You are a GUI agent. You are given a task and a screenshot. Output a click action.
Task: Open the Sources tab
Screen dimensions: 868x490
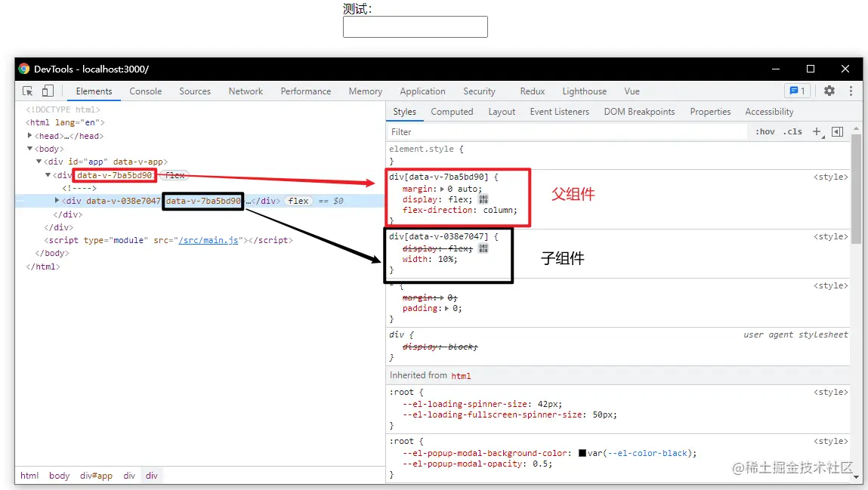(195, 91)
